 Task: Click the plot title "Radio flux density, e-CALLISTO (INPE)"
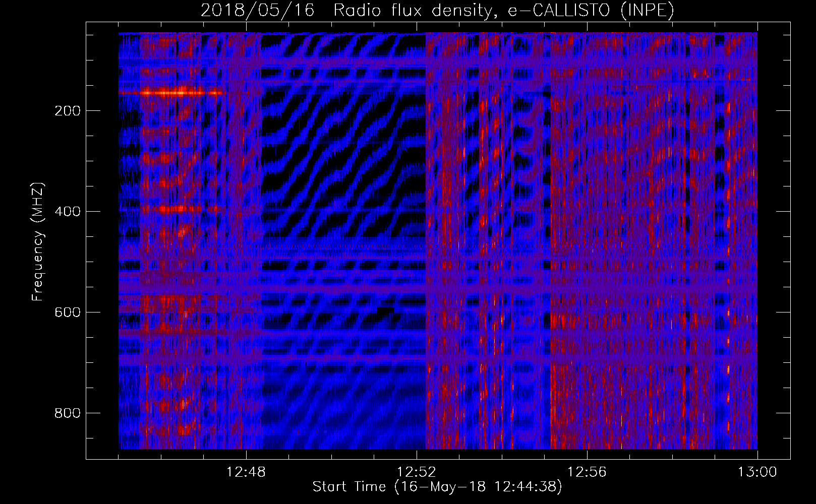point(504,11)
